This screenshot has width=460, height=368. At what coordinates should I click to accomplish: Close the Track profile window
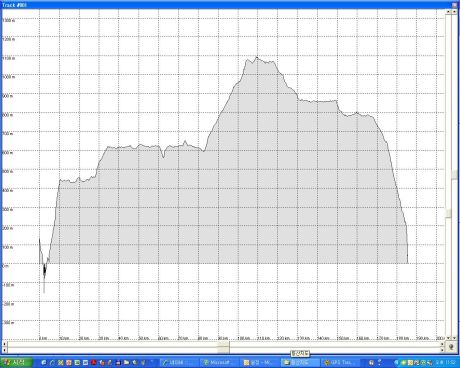[x=455, y=5]
